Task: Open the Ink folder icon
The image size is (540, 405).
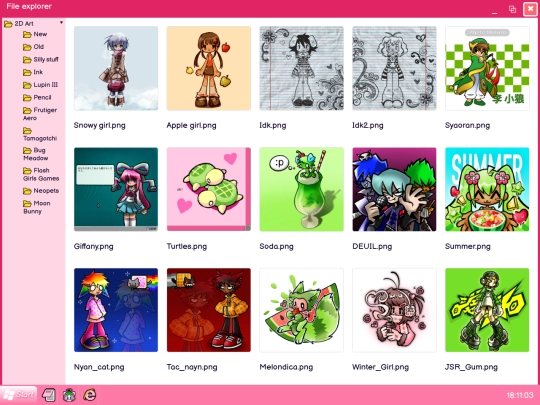Action: [27, 72]
